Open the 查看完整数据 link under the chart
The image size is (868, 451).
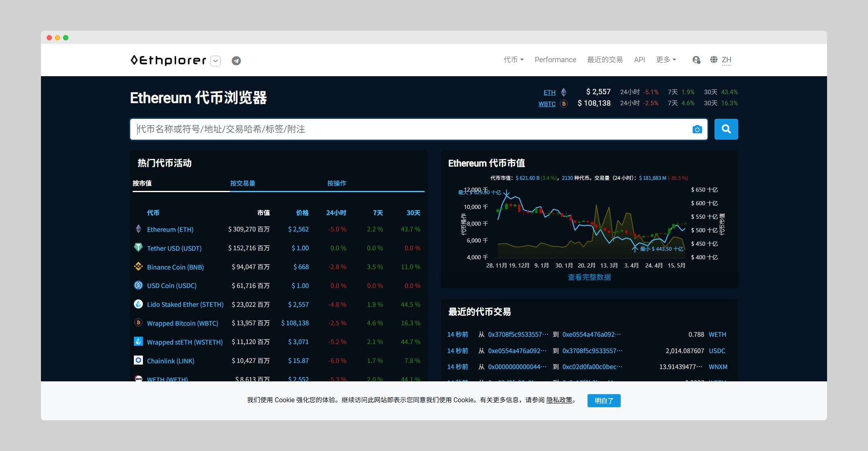pos(589,277)
